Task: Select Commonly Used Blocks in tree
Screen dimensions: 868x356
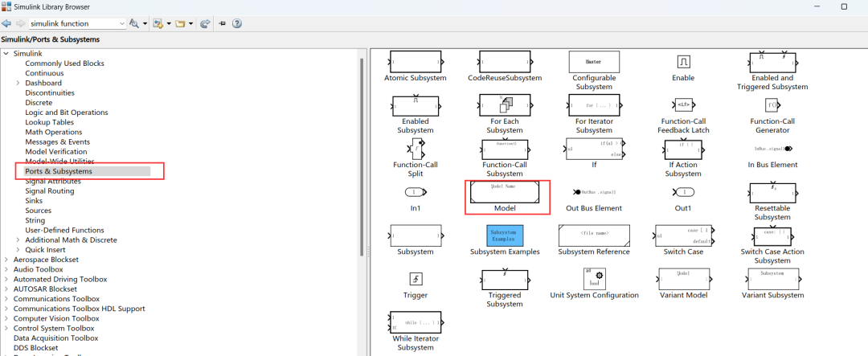Action: [64, 63]
